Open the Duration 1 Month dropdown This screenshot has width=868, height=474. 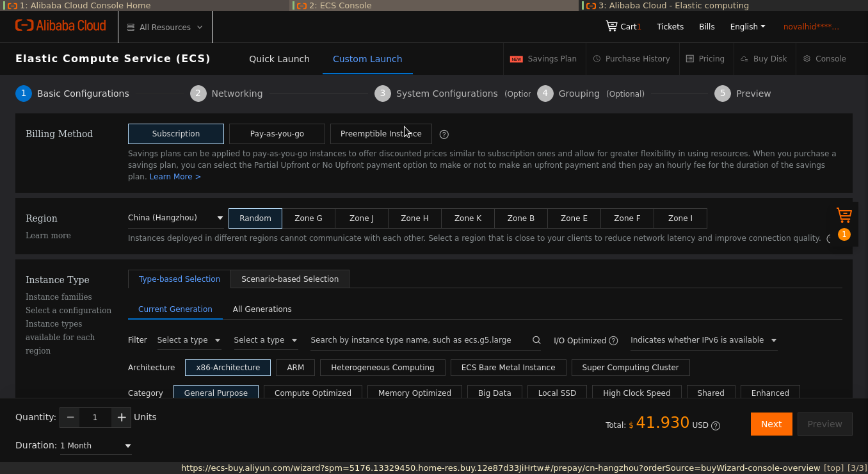[x=95, y=446]
